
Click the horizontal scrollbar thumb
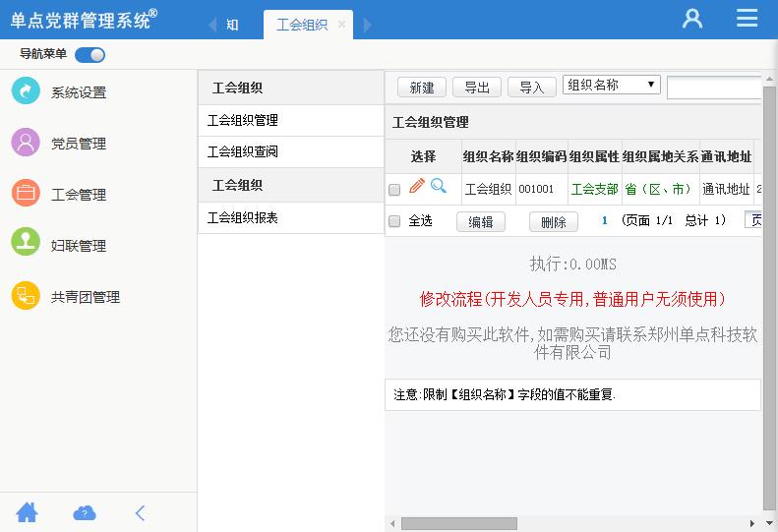[459, 523]
